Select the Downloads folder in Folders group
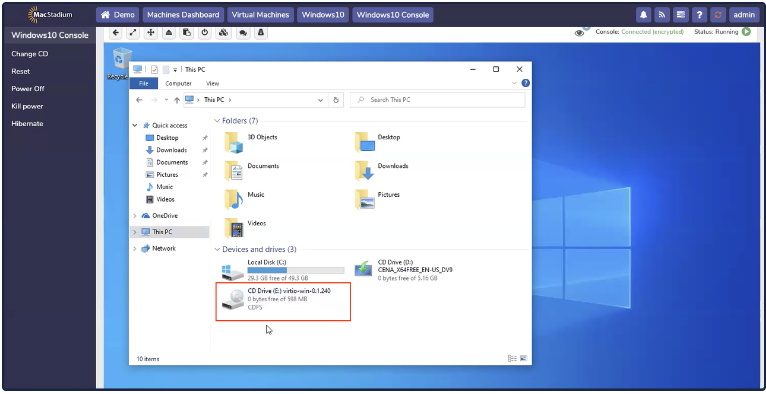 coord(382,171)
